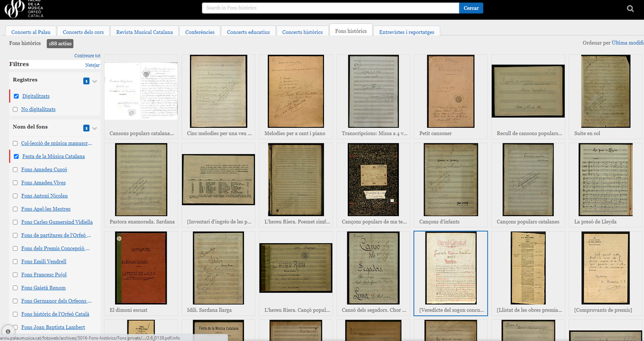The height and width of the screenshot is (341, 644).
Task: Check the No digitalitzats checkbox
Action: pyautogui.click(x=15, y=109)
